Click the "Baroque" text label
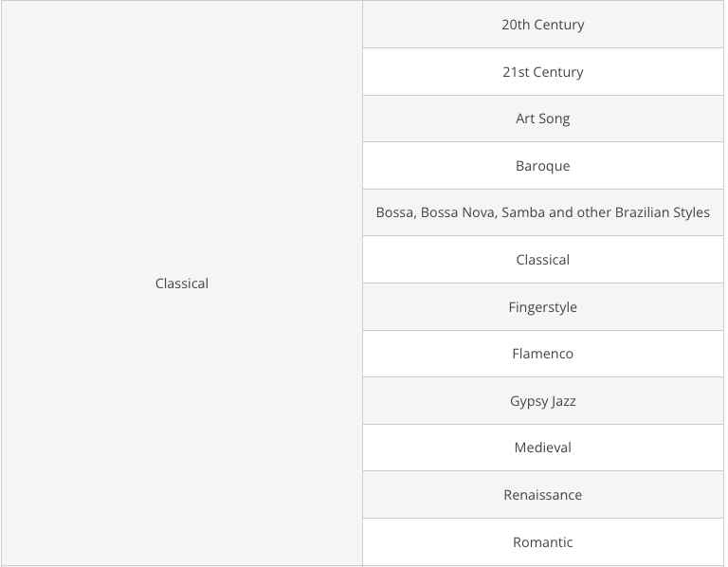728x567 pixels. coord(542,166)
